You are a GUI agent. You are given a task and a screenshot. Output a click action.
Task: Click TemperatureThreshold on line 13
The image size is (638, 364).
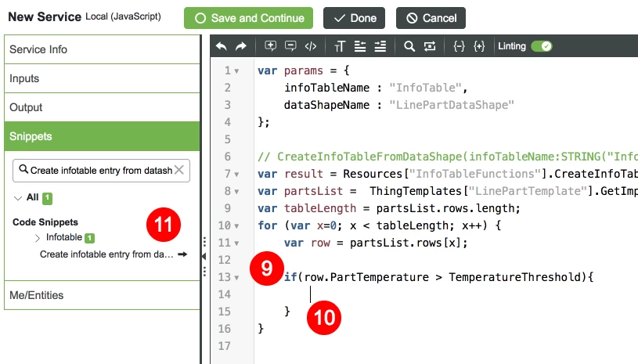[x=515, y=277]
